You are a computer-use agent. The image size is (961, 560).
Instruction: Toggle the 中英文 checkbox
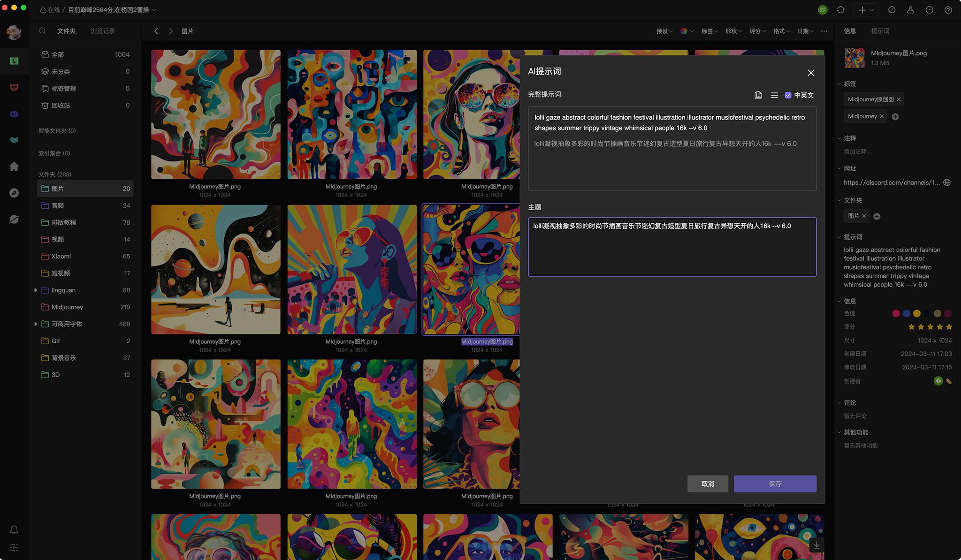[788, 95]
